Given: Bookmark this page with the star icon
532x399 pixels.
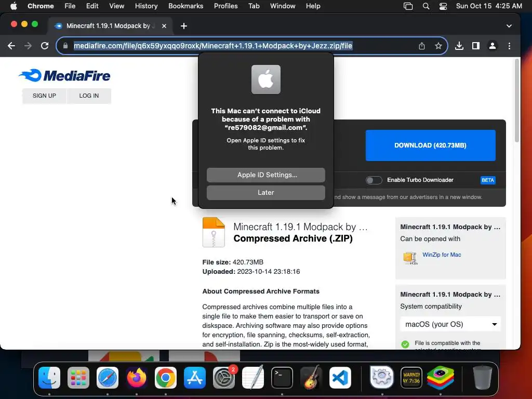Looking at the screenshot, I should 438,46.
